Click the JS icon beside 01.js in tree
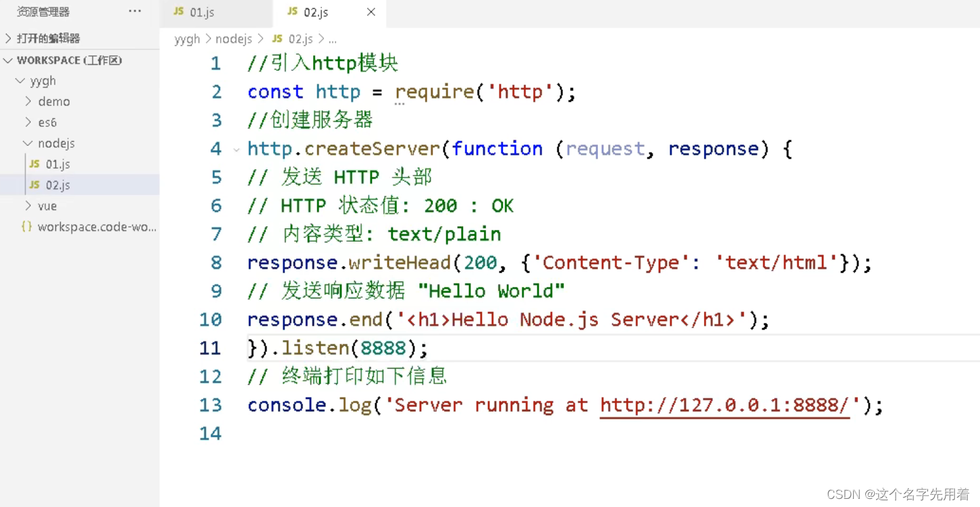Viewport: 980px width, 507px height. [x=34, y=164]
